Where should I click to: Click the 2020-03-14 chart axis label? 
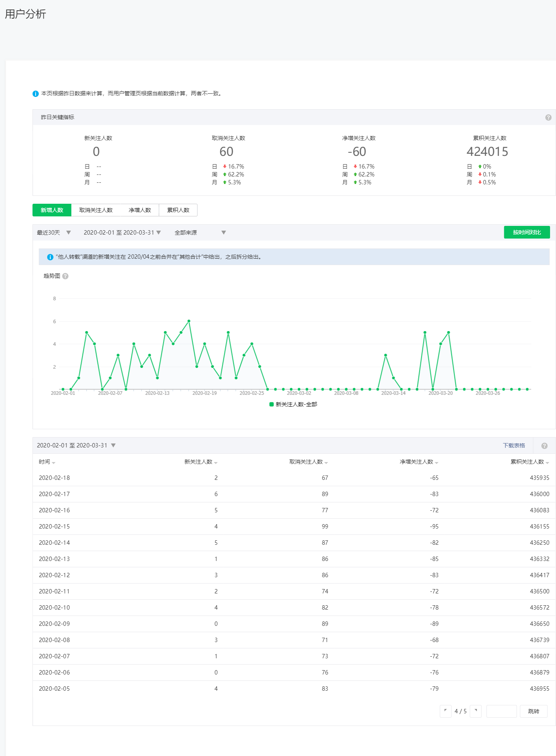[393, 393]
